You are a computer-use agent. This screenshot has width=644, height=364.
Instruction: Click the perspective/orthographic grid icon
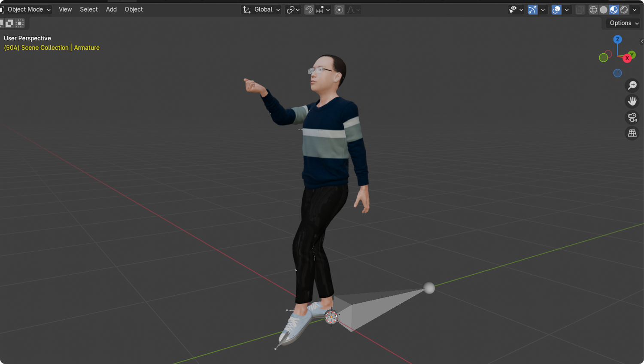(632, 133)
